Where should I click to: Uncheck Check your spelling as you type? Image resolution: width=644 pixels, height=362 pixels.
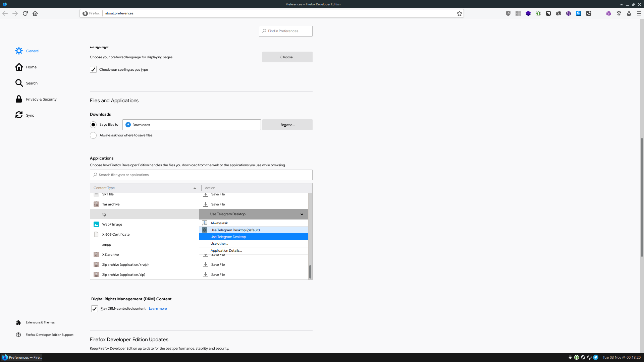[93, 69]
